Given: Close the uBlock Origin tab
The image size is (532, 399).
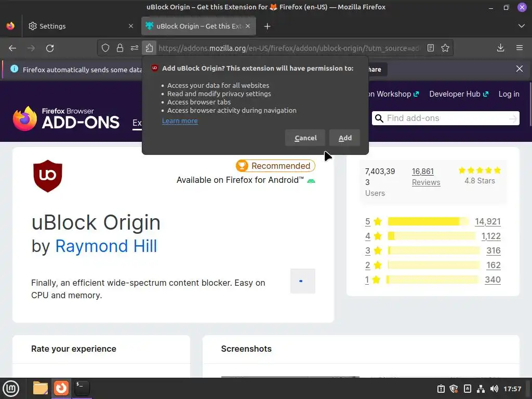Looking at the screenshot, I should pyautogui.click(x=248, y=26).
